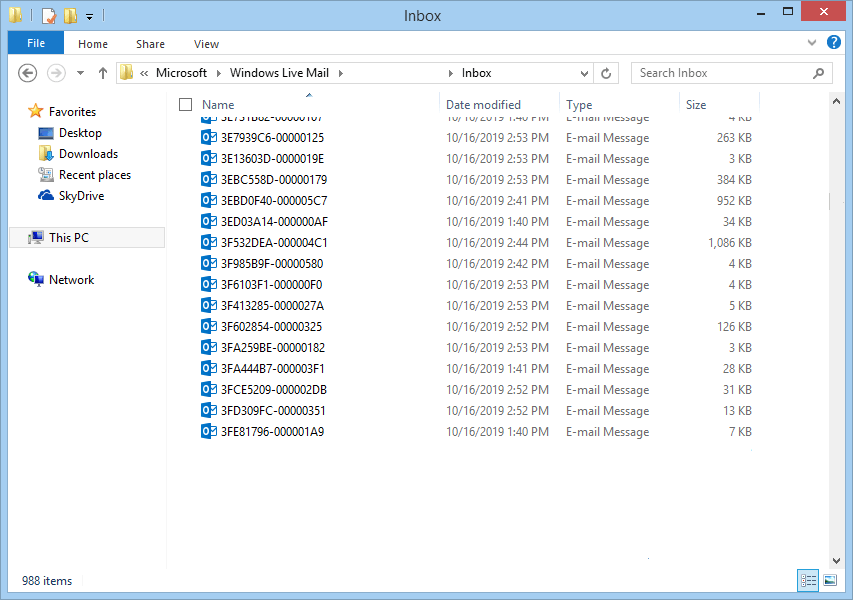The height and width of the screenshot is (600, 853).
Task: Select the email icon for 3F6103F1-000000F0
Action: (209, 284)
